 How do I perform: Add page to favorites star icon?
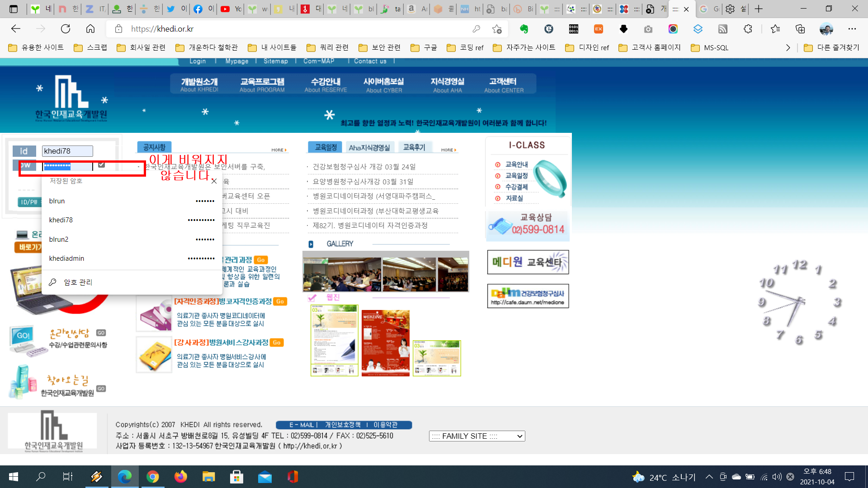pyautogui.click(x=497, y=29)
